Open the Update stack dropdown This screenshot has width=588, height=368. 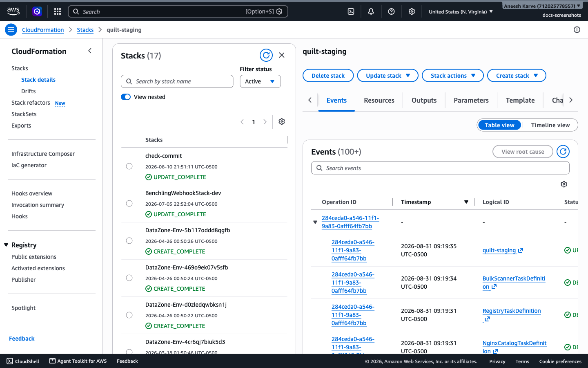tap(388, 76)
